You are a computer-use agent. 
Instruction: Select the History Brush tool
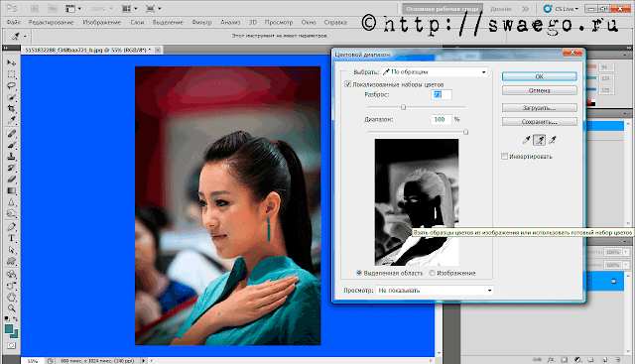tap(11, 168)
